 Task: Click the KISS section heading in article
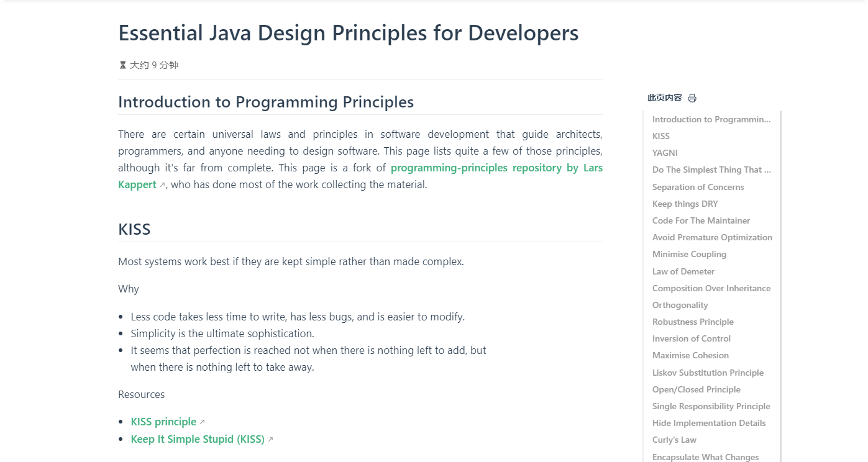134,229
